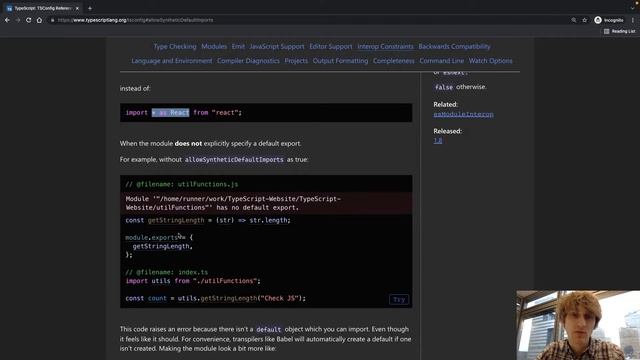The image size is (640, 360).
Task: Click the inline 'default' code word
Action: tap(269, 329)
